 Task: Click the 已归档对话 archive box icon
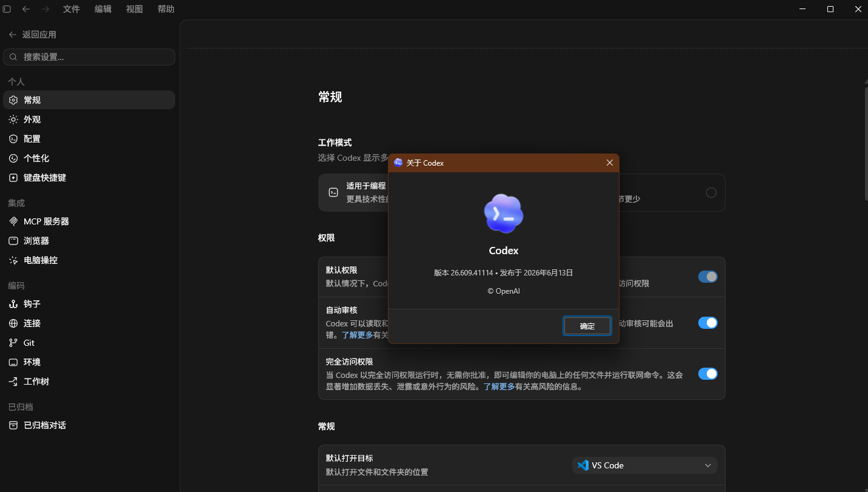13,425
